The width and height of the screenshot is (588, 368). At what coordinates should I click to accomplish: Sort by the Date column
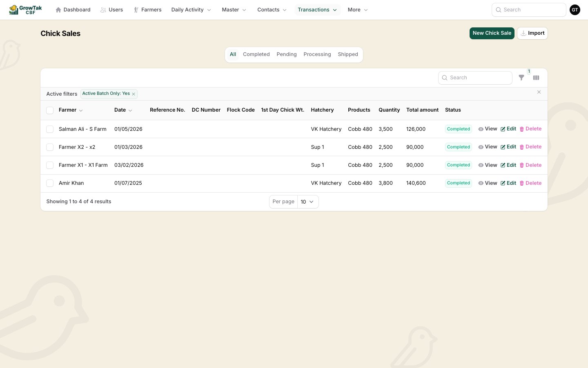[x=123, y=110]
